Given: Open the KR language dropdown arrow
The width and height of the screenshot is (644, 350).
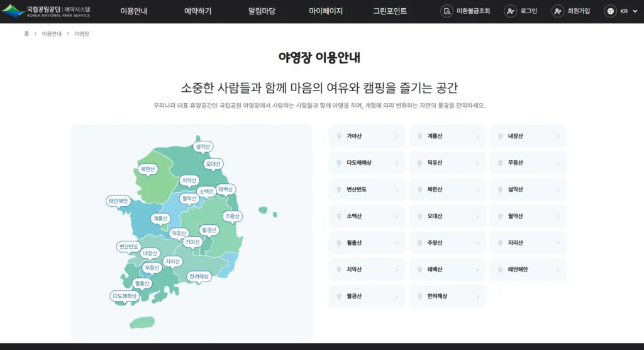Looking at the screenshot, I should 635,11.
